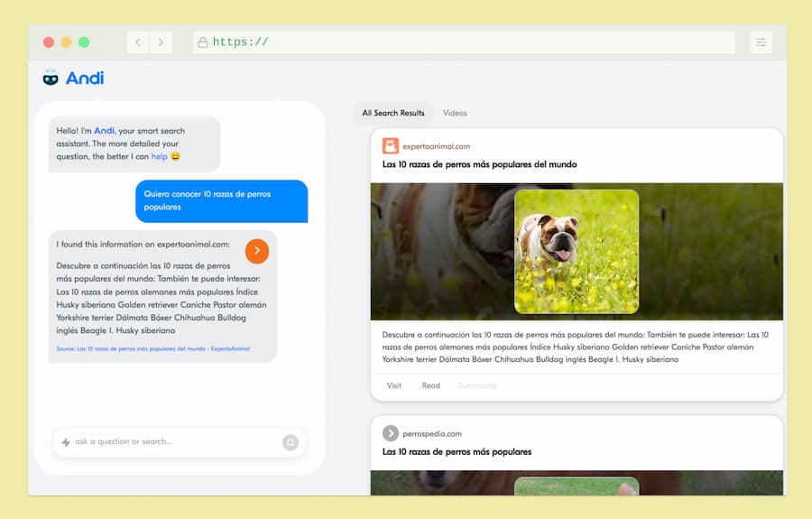Click the perrospedia.com domain link
Image resolution: width=812 pixels, height=519 pixels.
point(432,434)
